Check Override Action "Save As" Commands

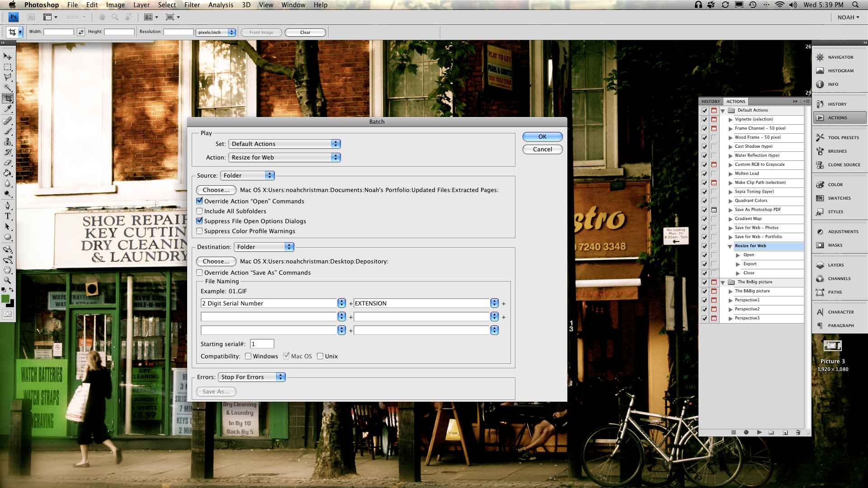(x=199, y=272)
